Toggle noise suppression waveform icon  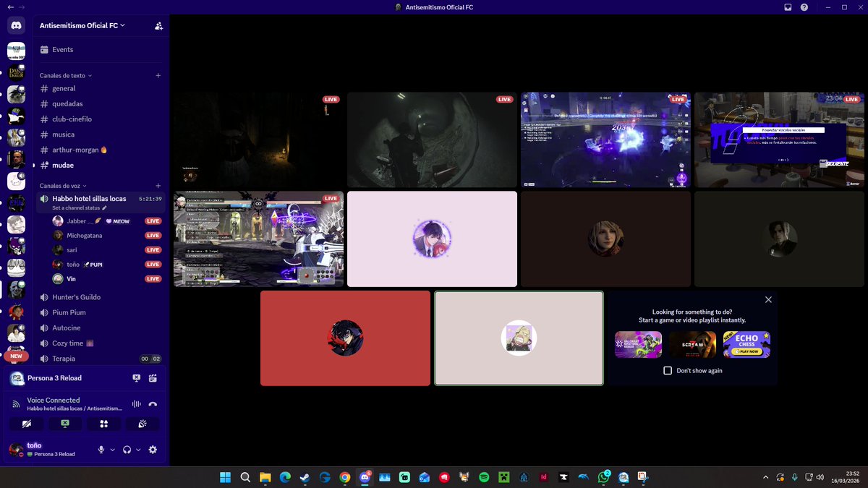click(x=136, y=404)
